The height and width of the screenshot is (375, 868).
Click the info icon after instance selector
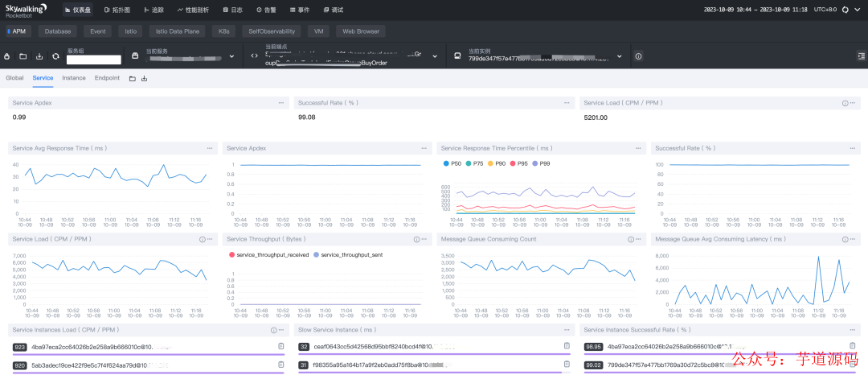tap(638, 56)
